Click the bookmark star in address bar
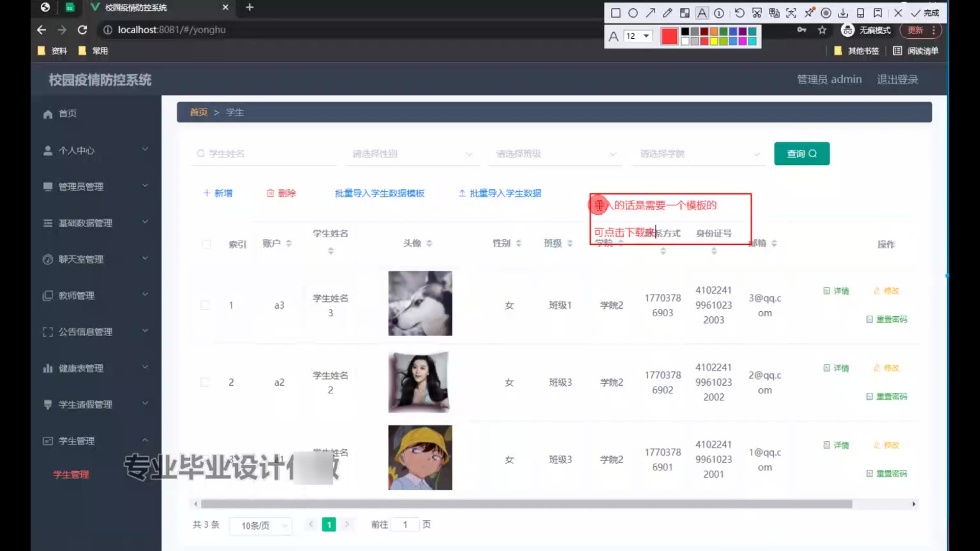The image size is (980, 551). [x=822, y=30]
